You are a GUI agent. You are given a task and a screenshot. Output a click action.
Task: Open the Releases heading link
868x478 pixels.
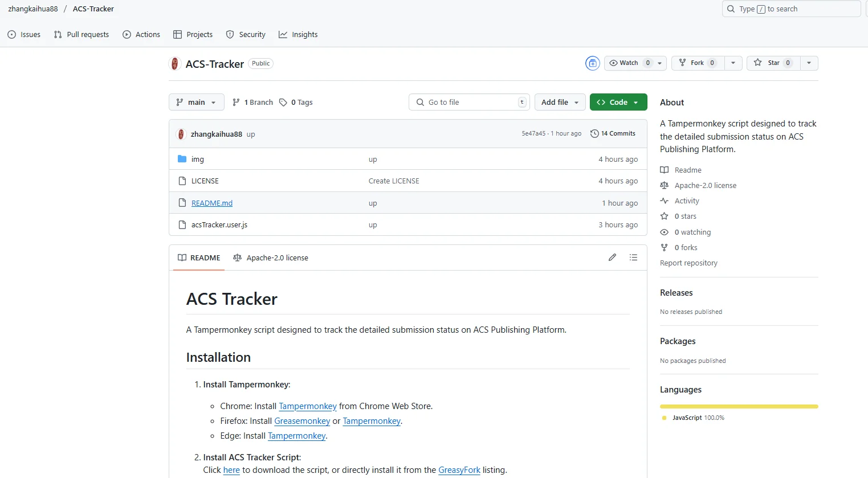point(677,292)
